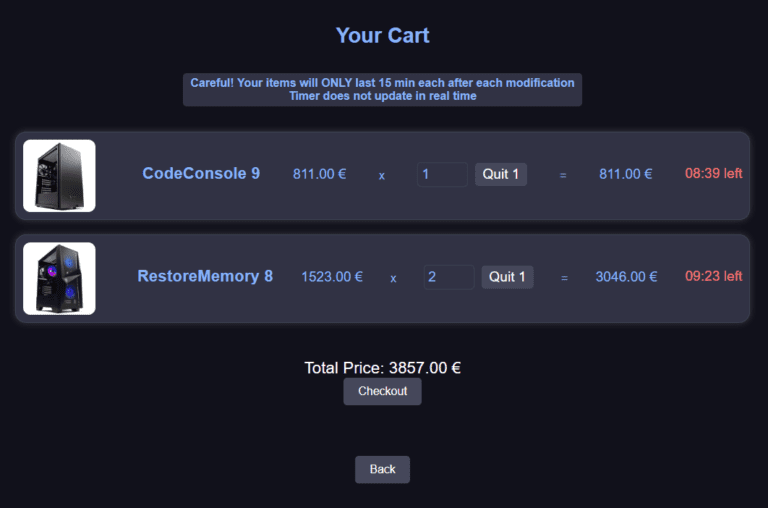Open the CodeConsole 9 product name
Image resolution: width=768 pixels, height=508 pixels.
201,173
